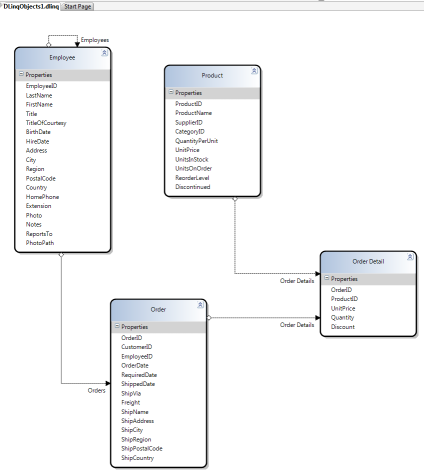This screenshot has width=424, height=473.
Task: Select the ProductName property
Action: click(x=194, y=113)
